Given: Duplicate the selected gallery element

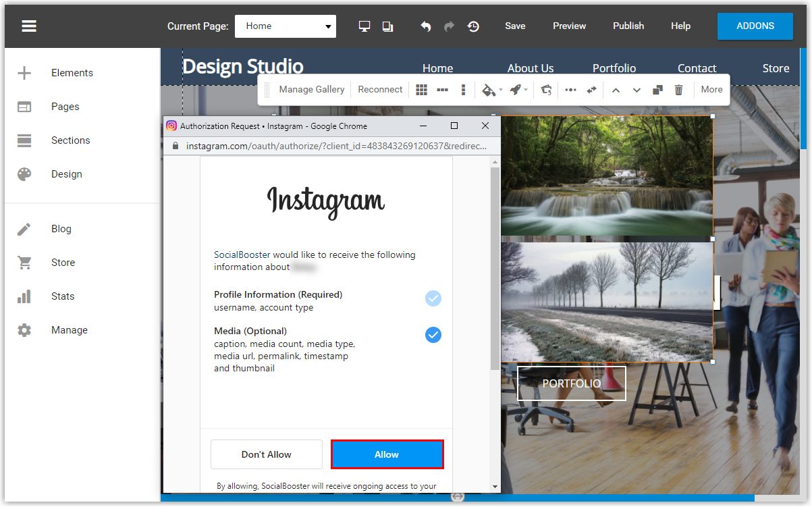Looking at the screenshot, I should coord(658,90).
